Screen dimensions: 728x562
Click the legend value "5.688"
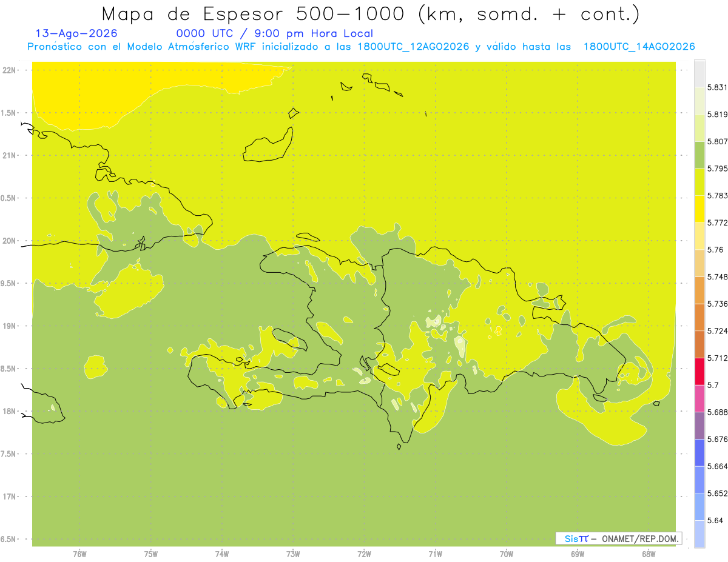click(718, 412)
